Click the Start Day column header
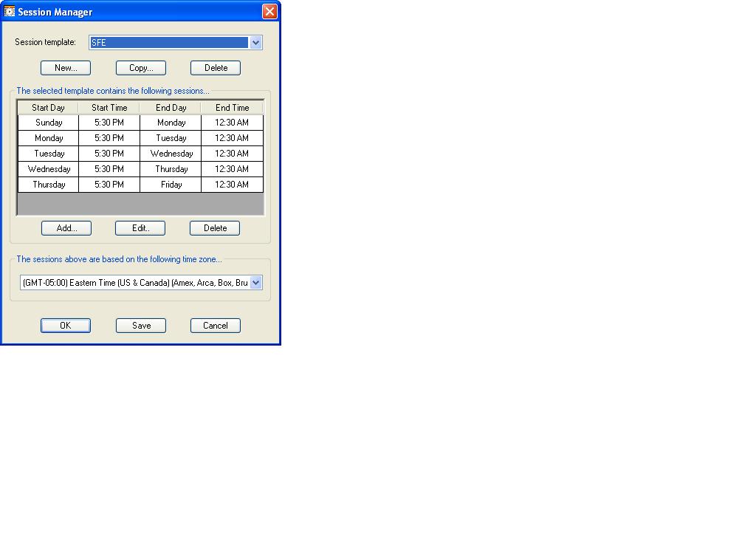Viewport: 756px width, 559px height. (48, 108)
